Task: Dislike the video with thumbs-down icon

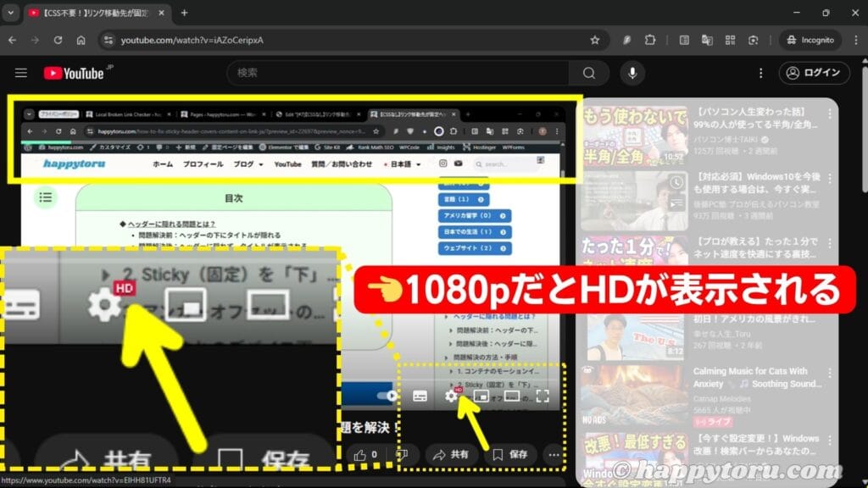Action: click(x=403, y=455)
